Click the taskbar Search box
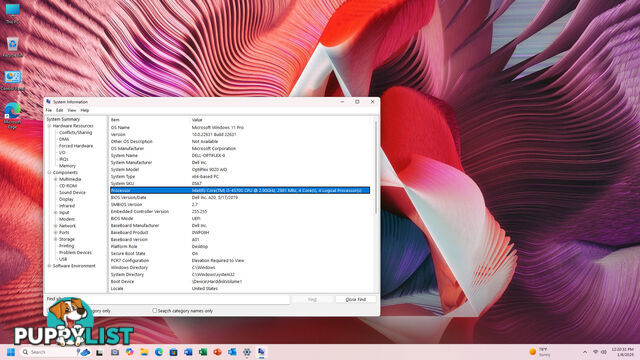 coord(48,352)
